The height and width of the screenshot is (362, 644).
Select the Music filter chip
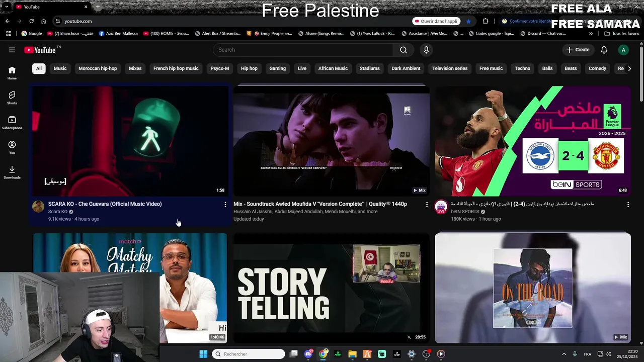[60, 68]
